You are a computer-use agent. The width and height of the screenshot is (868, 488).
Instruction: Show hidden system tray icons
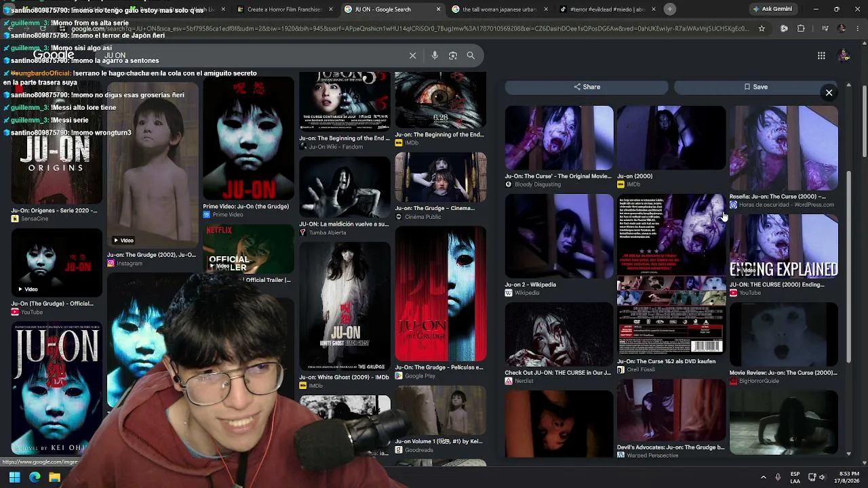pyautogui.click(x=763, y=477)
